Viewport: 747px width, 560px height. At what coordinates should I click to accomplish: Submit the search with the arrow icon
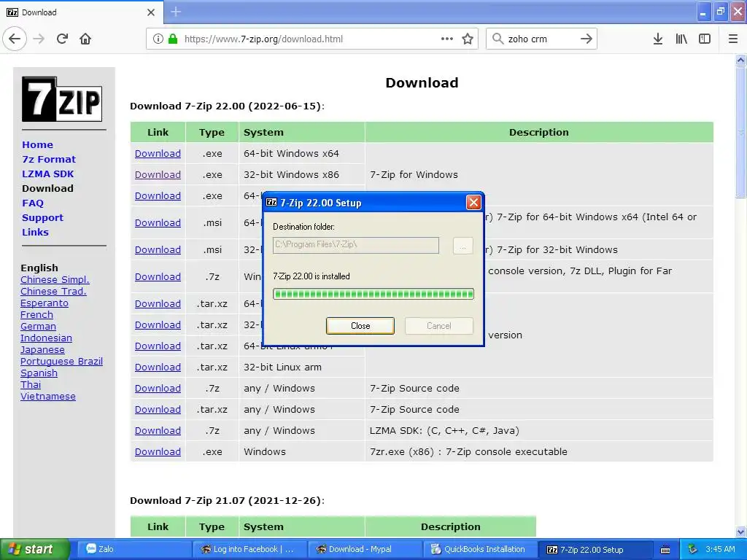click(x=587, y=39)
